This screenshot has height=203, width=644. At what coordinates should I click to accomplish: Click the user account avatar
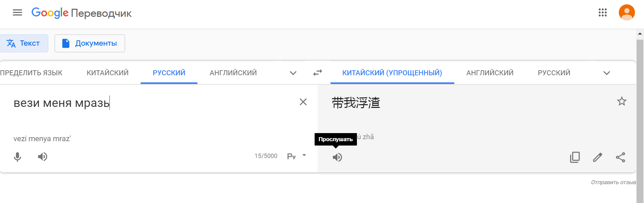coord(627,13)
